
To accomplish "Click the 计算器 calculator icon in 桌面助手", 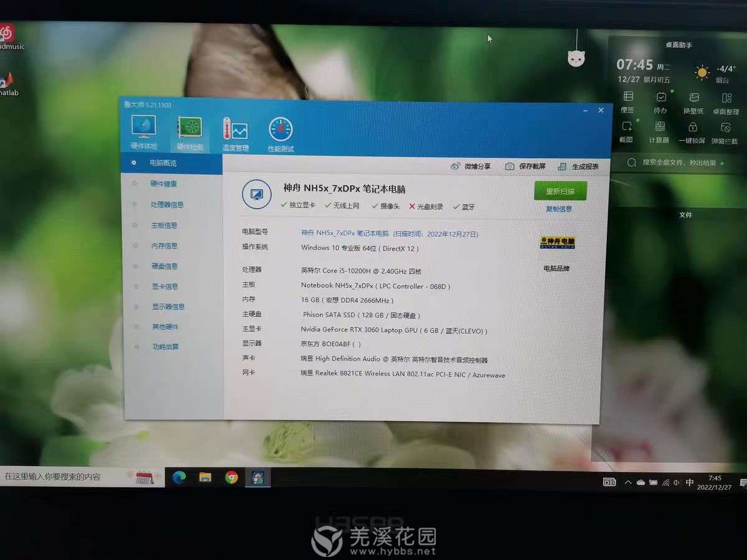I will click(660, 127).
